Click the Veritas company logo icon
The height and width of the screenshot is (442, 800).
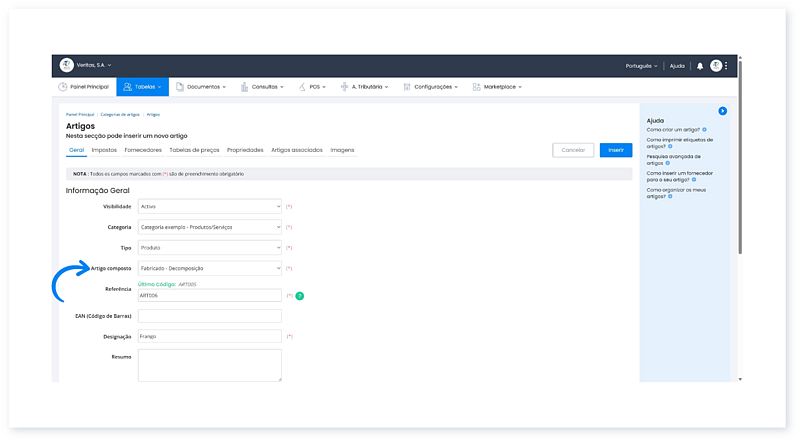tap(67, 65)
